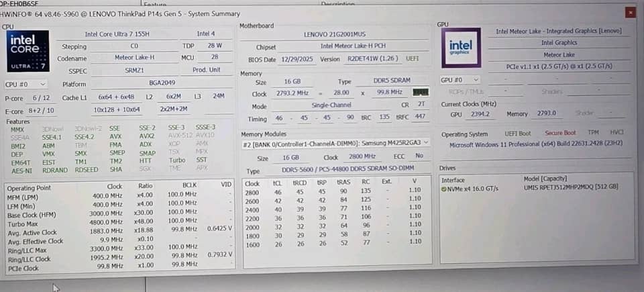Click the NVMe x4 16.0 GT/s interface entry
The width and height of the screenshot is (644, 292).
click(473, 189)
